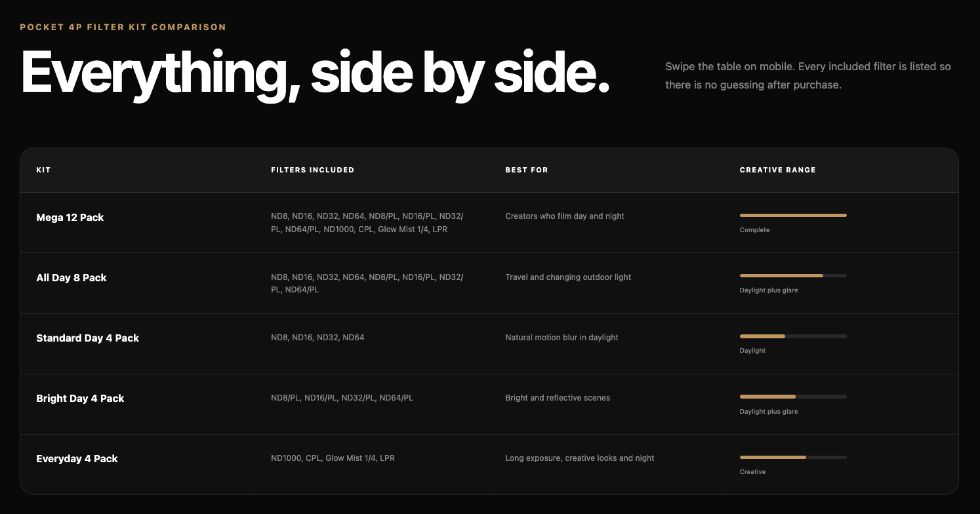Viewport: 980px width, 514px height.
Task: Select the All Day 8 Pack row
Action: click(x=489, y=283)
